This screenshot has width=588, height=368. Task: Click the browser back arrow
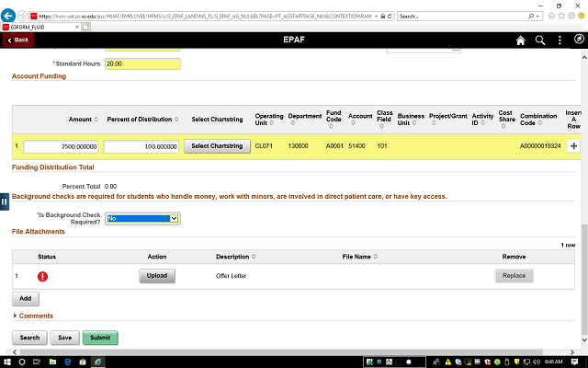pos(8,16)
